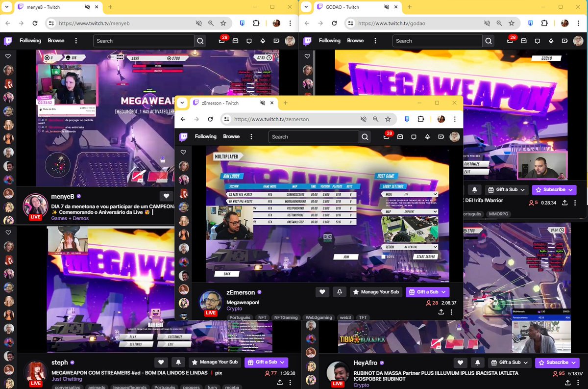
Task: Toggle notification bell on GODAO channel
Action: 474,190
